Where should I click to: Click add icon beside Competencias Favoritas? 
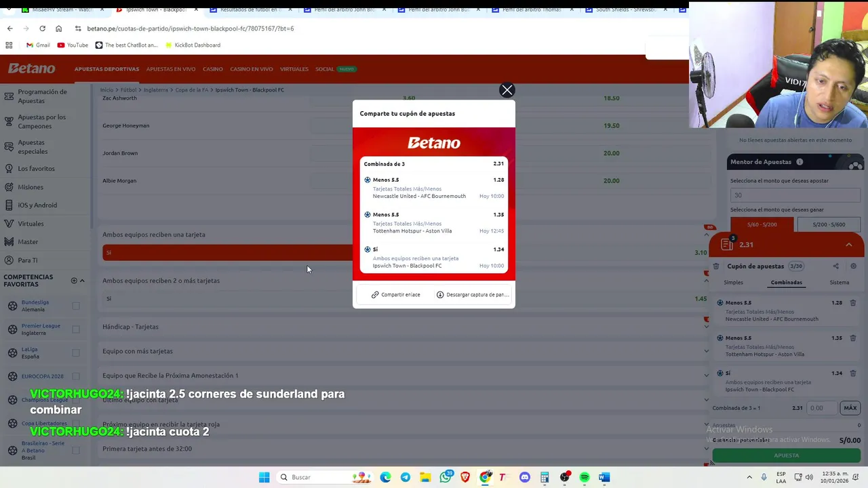tap(74, 281)
